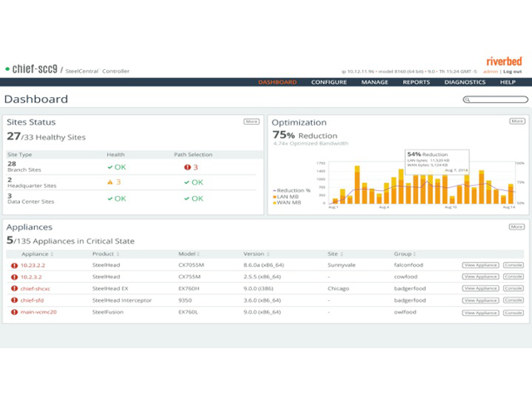Open the Reports menu
The height and width of the screenshot is (399, 532).
[x=416, y=82]
